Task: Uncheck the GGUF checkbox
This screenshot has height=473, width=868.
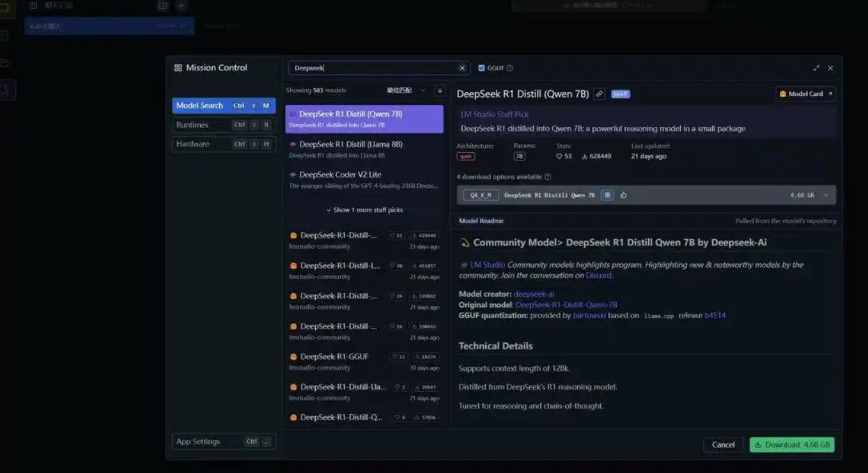Action: [x=481, y=68]
